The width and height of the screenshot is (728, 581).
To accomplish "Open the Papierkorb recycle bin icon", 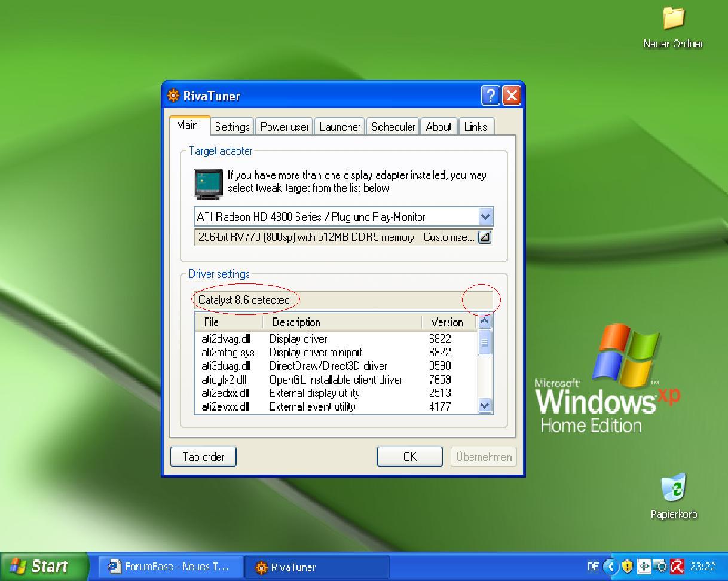I will tap(674, 488).
